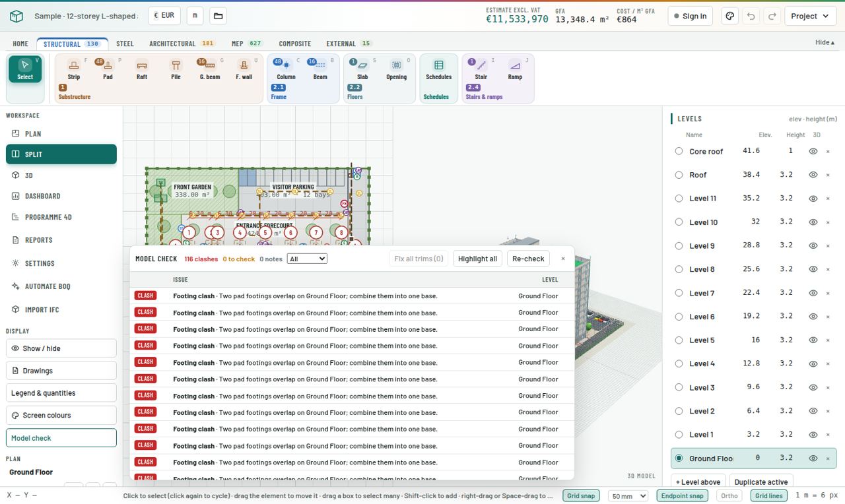Open the colour theme palette icon
845x504 pixels.
point(729,16)
